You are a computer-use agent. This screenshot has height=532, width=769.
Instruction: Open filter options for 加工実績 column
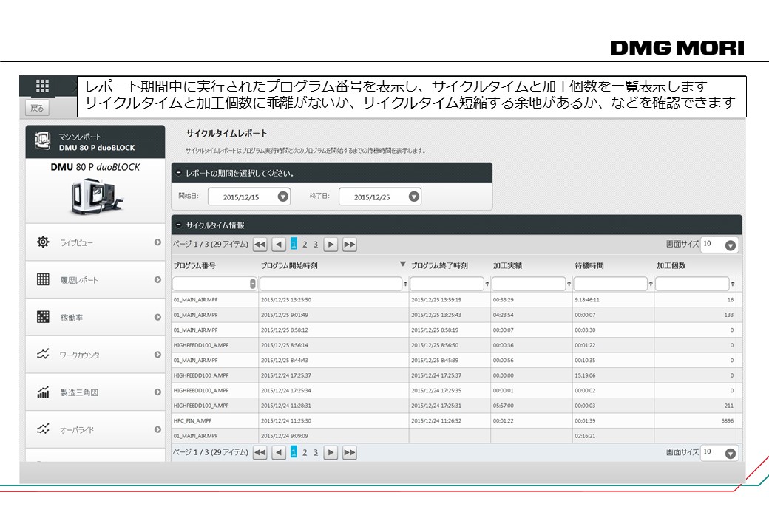coord(569,284)
